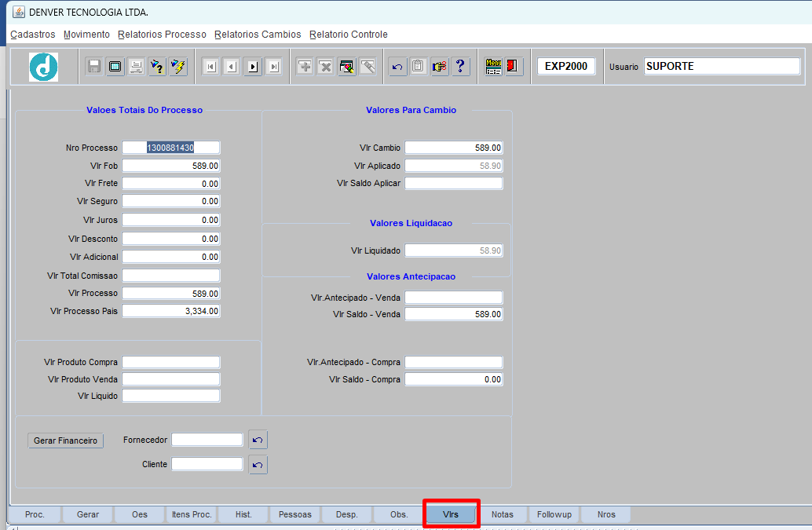Screen dimensions: 812x530
Task: Click the Denver 'd' logo
Action: tap(43, 67)
